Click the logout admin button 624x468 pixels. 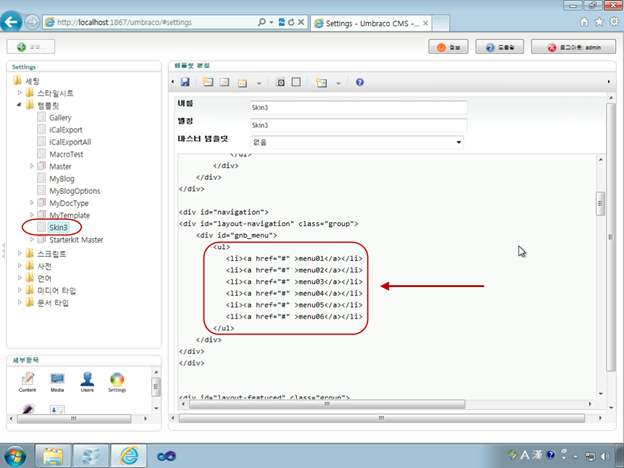click(x=573, y=47)
